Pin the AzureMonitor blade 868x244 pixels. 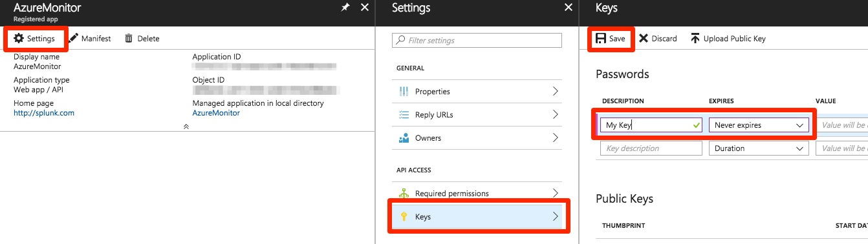(345, 7)
